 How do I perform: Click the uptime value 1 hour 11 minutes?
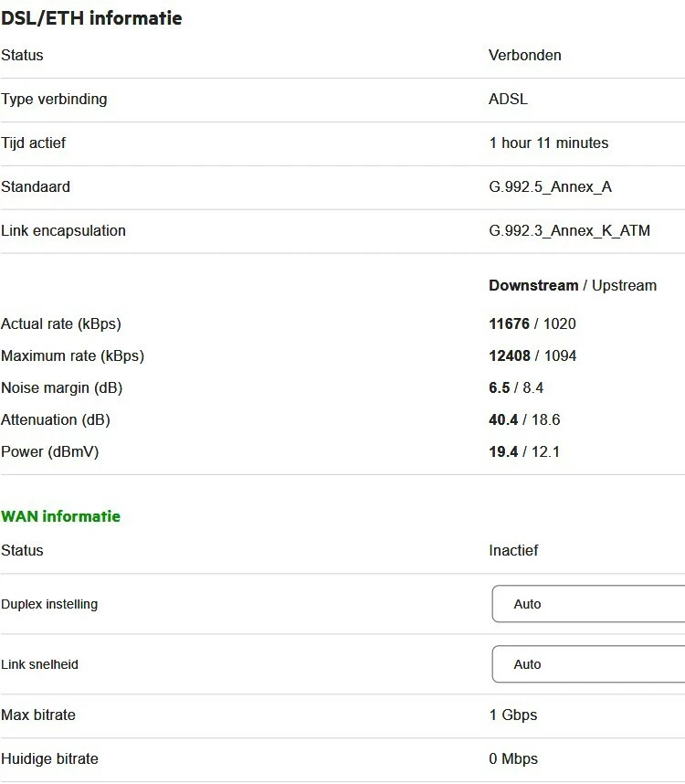pyautogui.click(x=548, y=143)
